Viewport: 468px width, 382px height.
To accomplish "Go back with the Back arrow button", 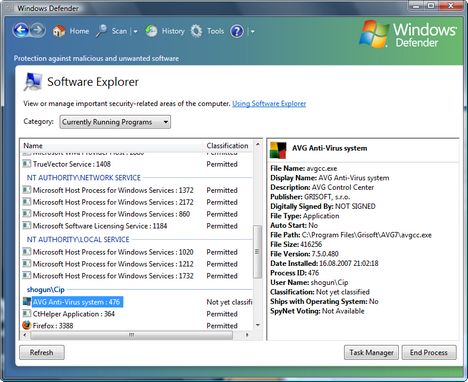I will tap(21, 31).
